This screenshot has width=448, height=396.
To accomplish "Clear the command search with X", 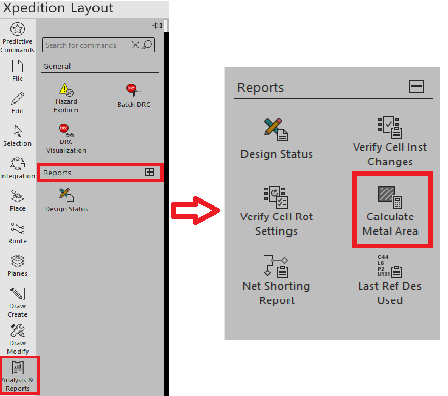I will 135,45.
